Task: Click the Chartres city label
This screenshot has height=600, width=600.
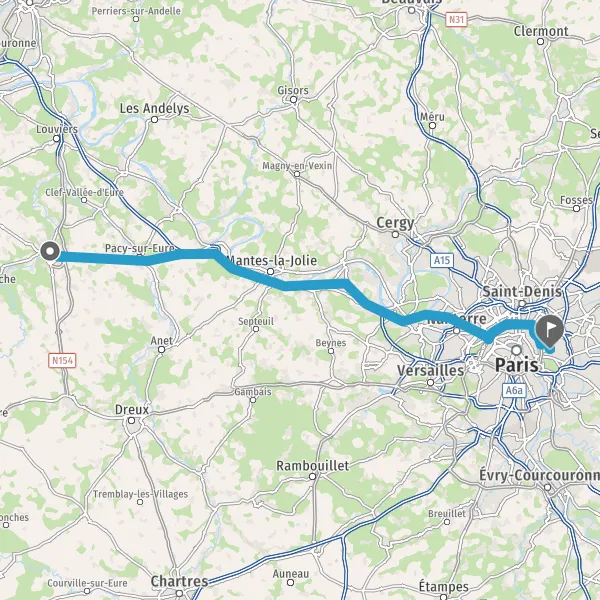Action: (x=179, y=581)
